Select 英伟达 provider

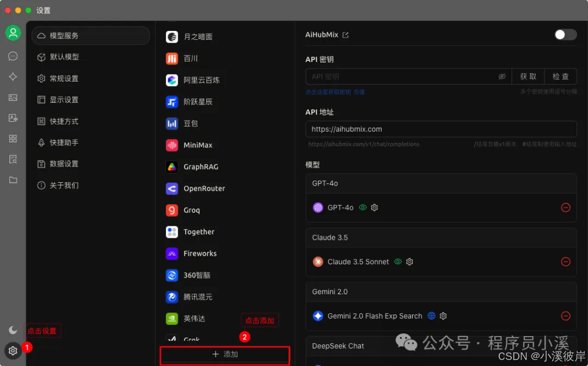[225, 319]
